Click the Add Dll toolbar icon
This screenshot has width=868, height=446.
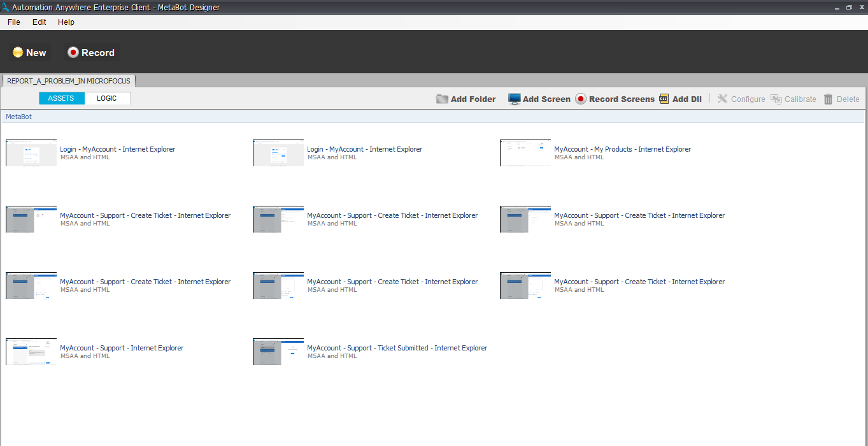(x=664, y=99)
